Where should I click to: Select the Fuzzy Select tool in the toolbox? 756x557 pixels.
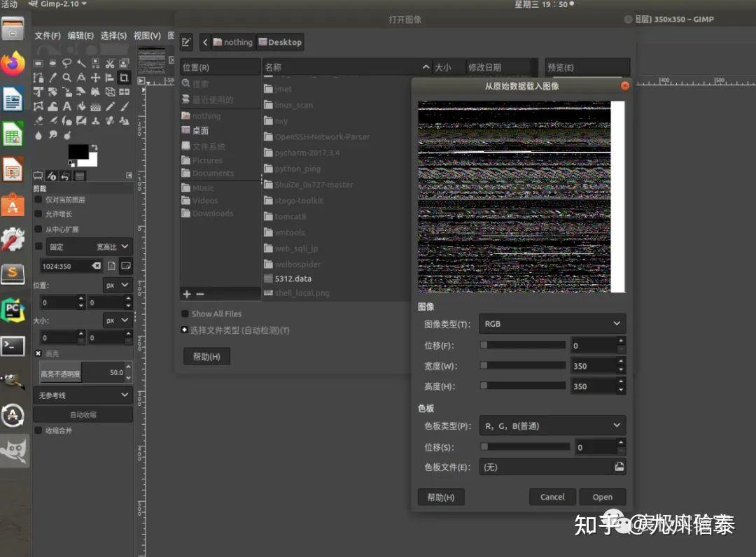pos(82,64)
